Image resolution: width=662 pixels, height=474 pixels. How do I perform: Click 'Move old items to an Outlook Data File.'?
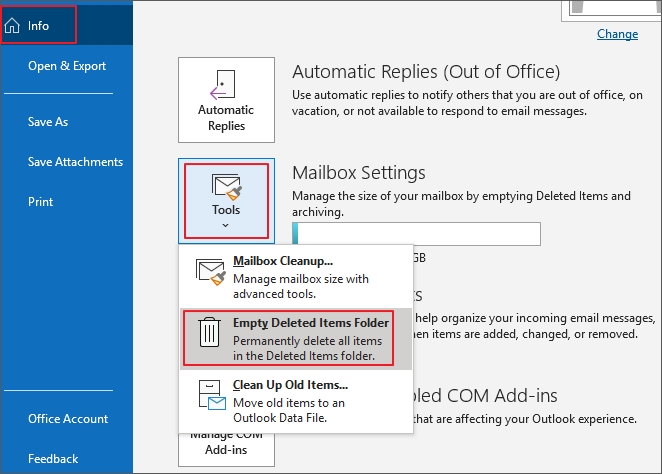coord(289,410)
